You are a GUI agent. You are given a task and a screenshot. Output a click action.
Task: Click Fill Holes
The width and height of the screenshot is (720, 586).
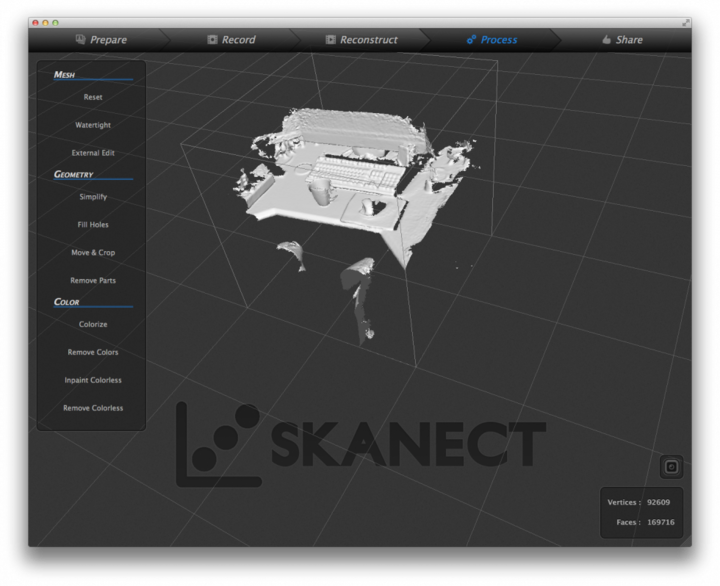tap(93, 225)
